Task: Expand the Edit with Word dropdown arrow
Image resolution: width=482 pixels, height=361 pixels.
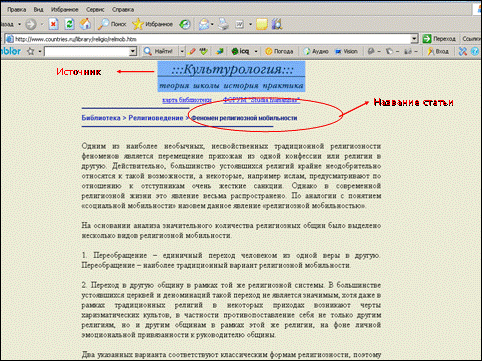Action: tap(250, 24)
